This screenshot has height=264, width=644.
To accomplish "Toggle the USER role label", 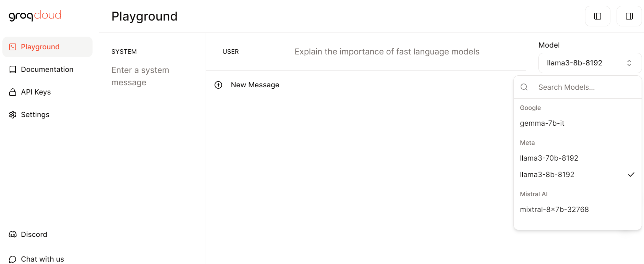I will pos(231,52).
